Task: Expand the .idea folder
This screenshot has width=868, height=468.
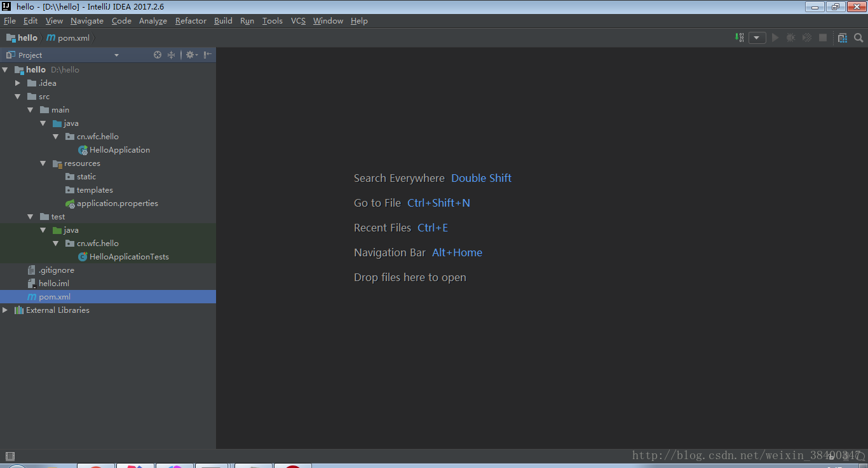Action: [x=18, y=83]
